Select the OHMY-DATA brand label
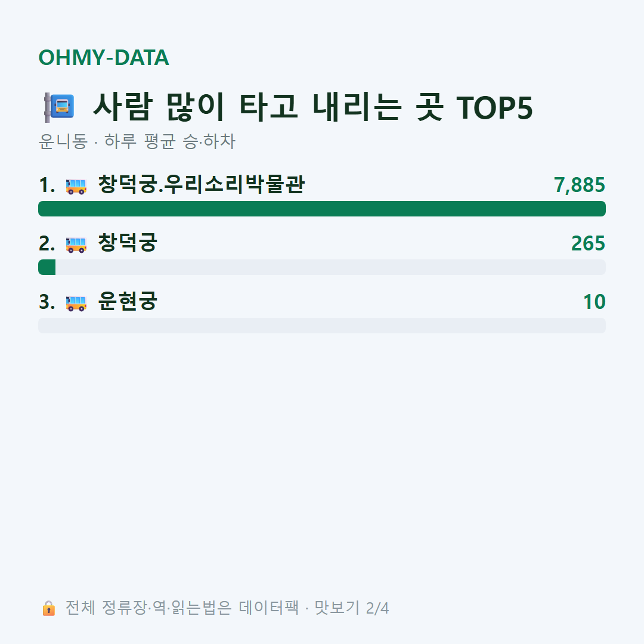The width and height of the screenshot is (644, 644). click(x=104, y=57)
